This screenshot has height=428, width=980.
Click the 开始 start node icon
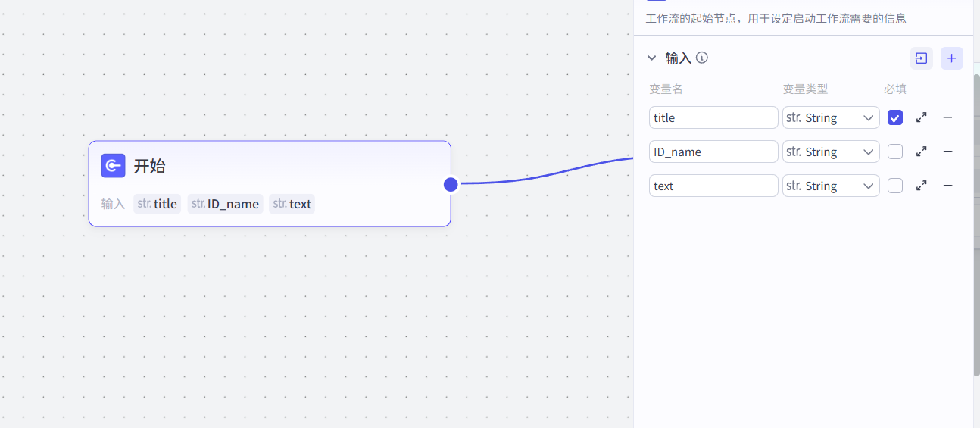click(113, 166)
